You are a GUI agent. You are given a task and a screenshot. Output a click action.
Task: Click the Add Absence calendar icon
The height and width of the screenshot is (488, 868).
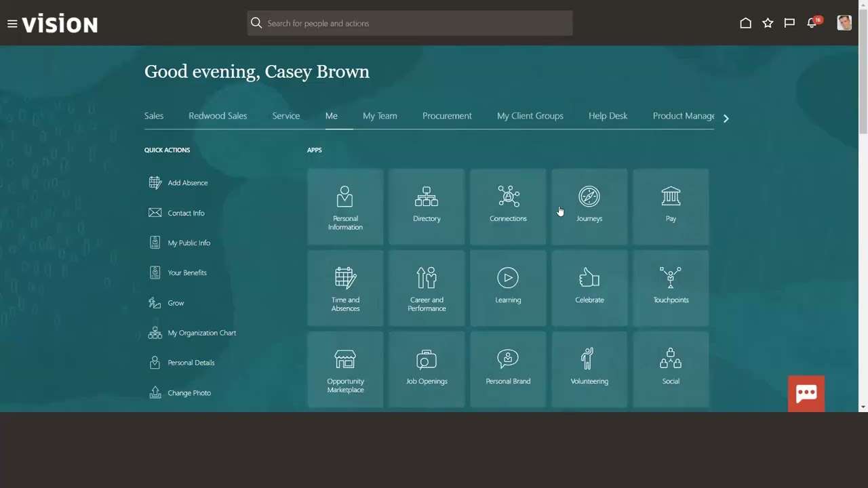155,182
